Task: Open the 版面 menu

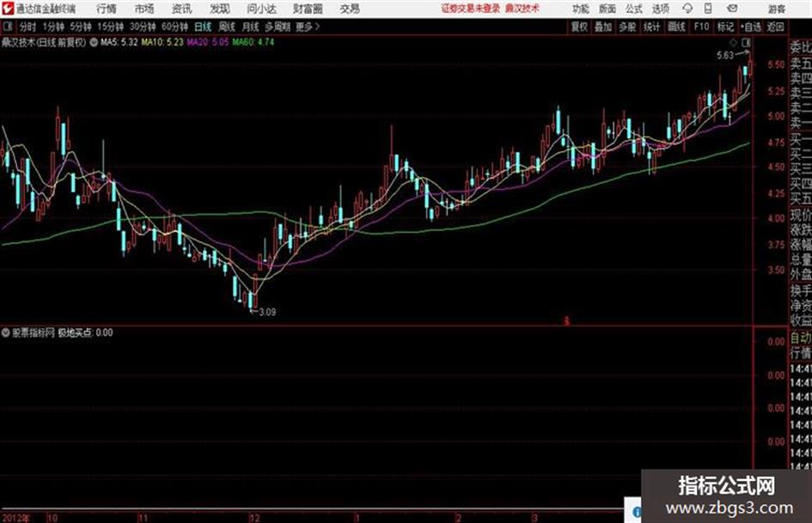Action: 607,9
